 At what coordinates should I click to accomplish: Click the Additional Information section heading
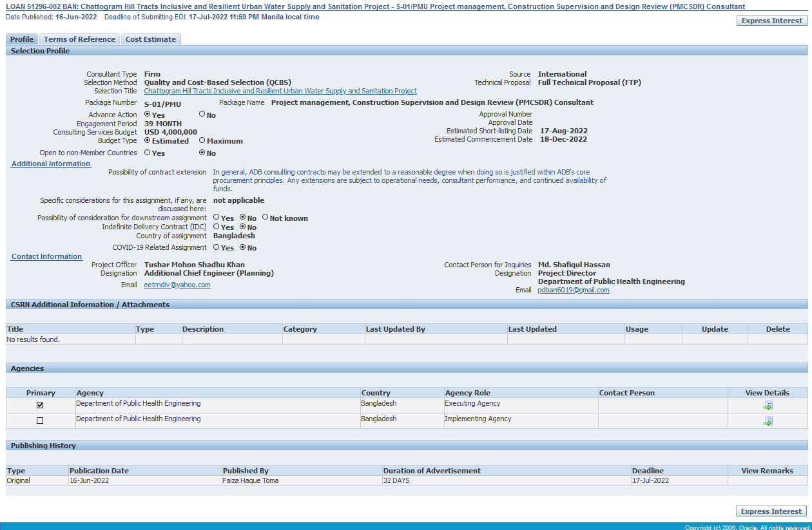51,164
